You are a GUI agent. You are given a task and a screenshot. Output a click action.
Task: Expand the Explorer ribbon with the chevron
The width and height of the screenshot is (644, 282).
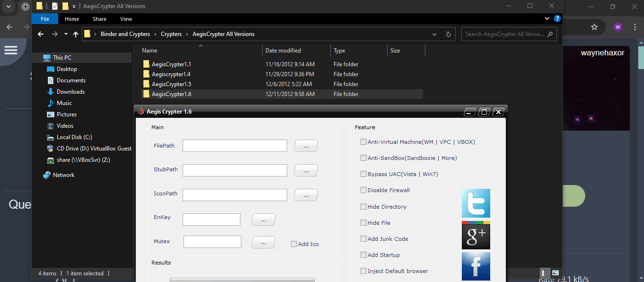pos(547,19)
